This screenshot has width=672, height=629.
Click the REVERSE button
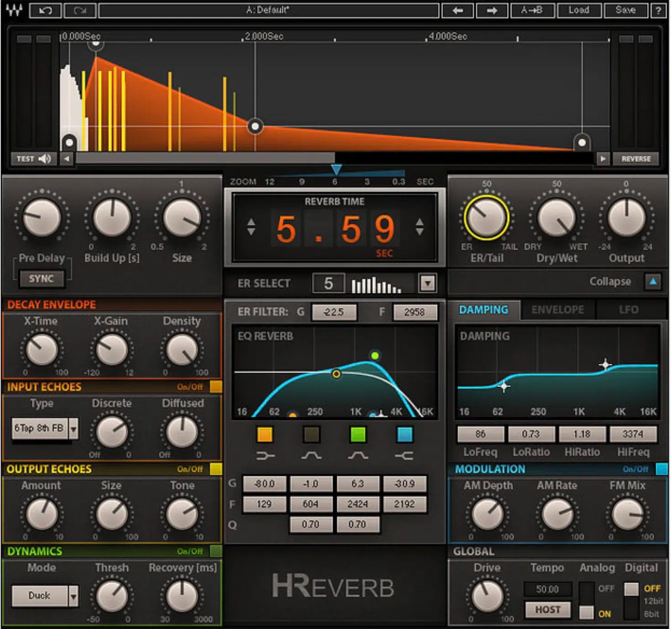coord(635,159)
